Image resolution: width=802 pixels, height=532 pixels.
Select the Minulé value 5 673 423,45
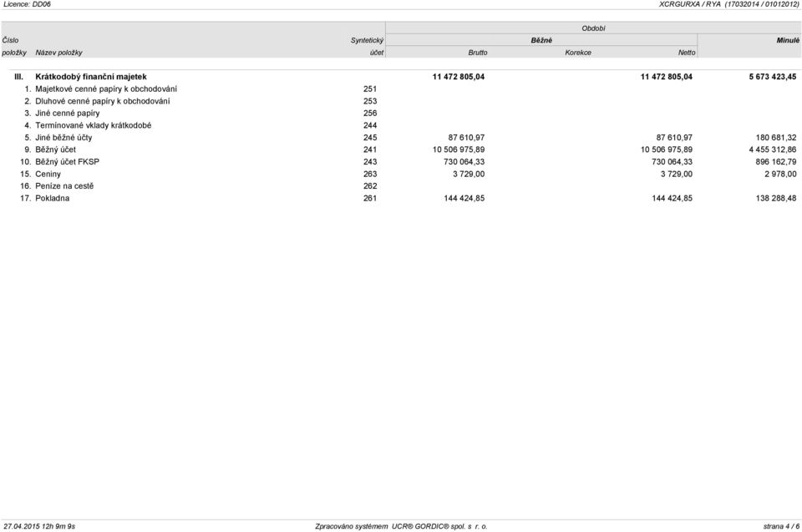point(772,77)
